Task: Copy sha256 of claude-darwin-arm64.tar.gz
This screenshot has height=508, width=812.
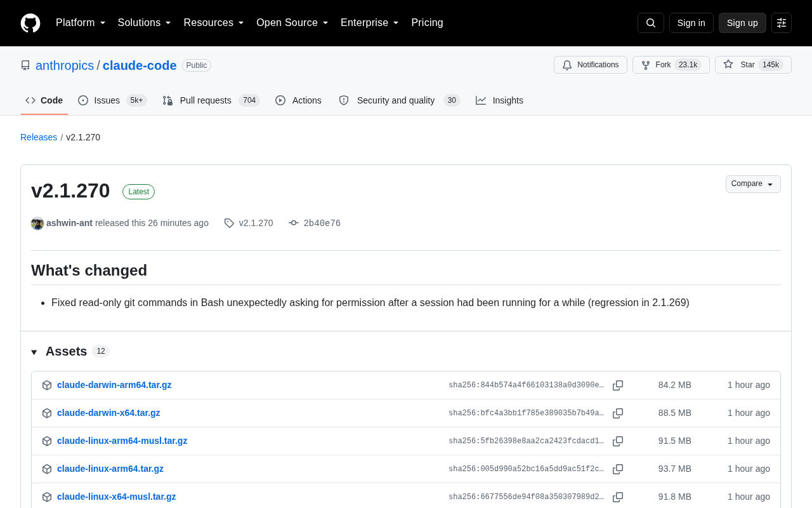Action: coord(618,385)
